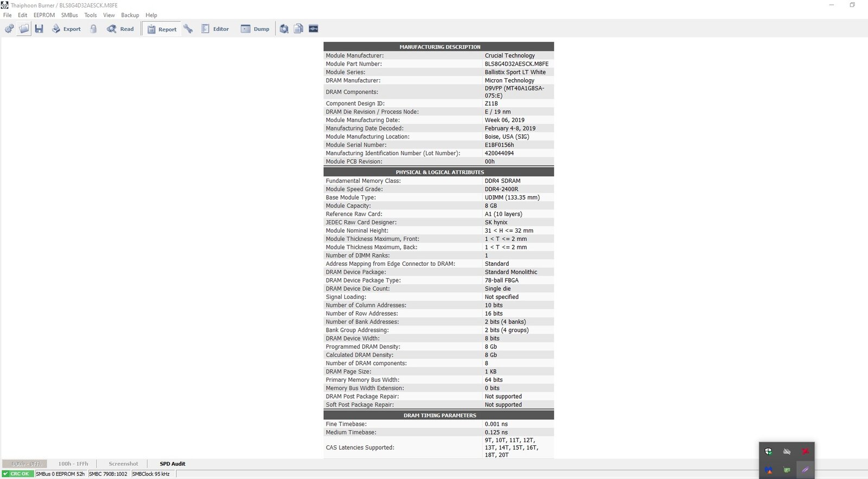Viewport: 868px width, 479px height.
Task: Click the Thaiphoon Burner title bar app icon
Action: coord(5,5)
